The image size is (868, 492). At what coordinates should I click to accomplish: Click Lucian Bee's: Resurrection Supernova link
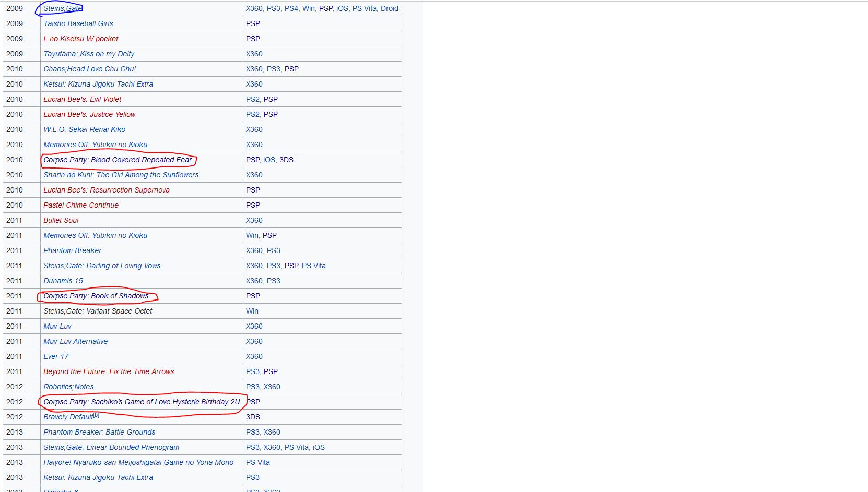pos(107,190)
